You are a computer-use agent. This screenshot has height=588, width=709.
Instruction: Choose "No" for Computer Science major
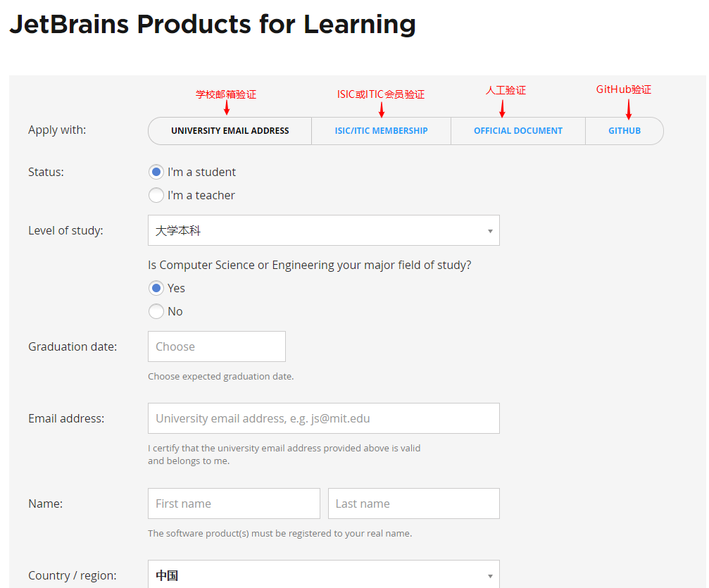156,311
